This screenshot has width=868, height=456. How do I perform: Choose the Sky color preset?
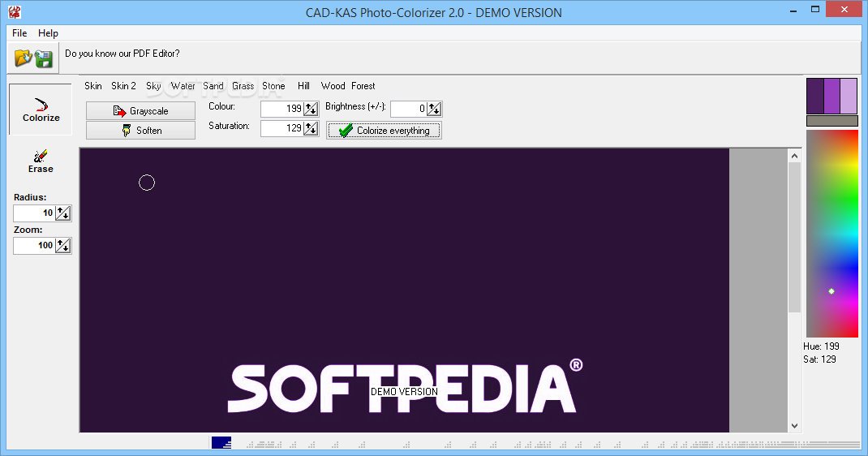point(153,86)
